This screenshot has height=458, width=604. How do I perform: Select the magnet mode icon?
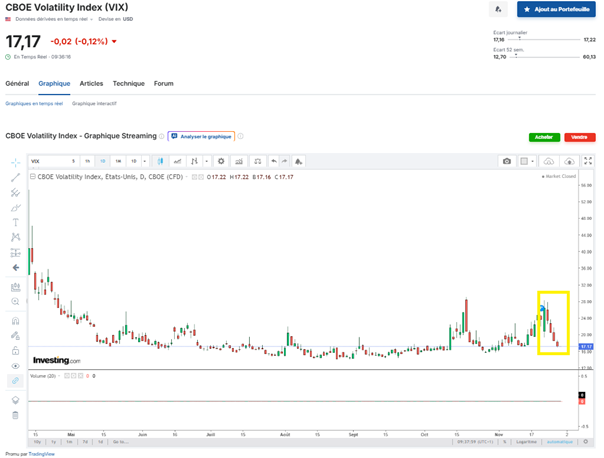tap(15, 321)
